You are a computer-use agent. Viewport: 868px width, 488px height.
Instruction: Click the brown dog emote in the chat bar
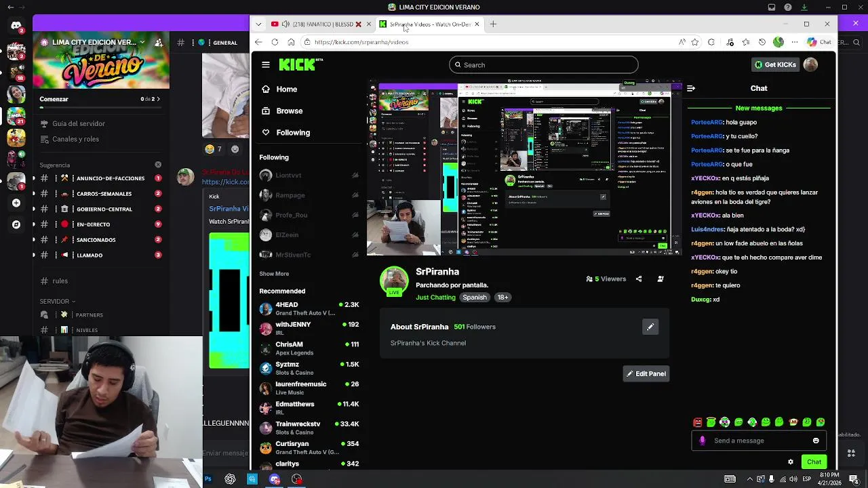pos(793,422)
